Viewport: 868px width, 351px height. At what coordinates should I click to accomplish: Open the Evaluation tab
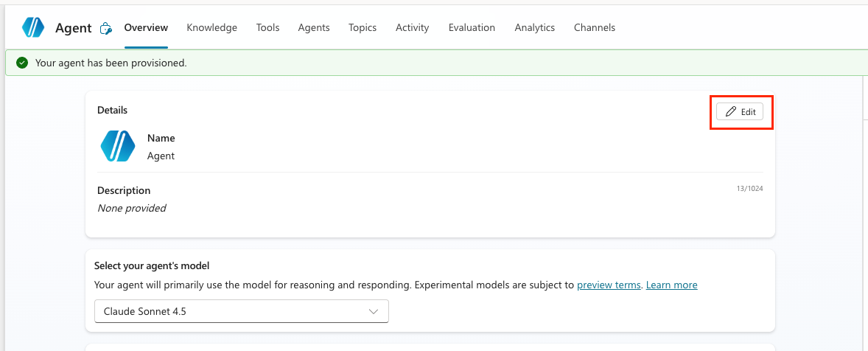(472, 27)
